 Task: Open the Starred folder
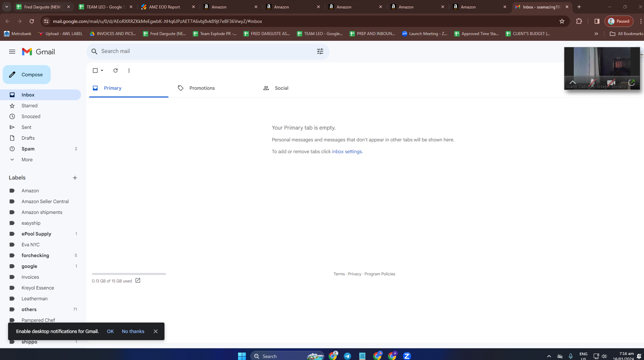[41, 106]
